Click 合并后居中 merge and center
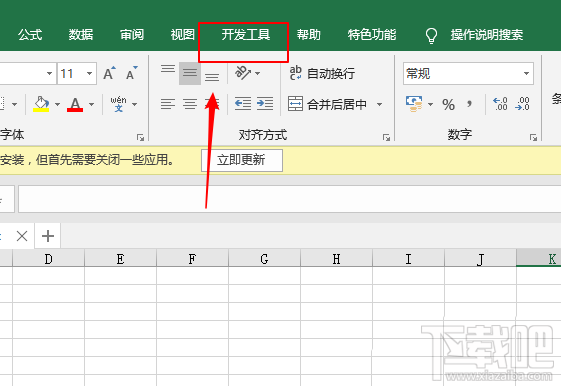The width and height of the screenshot is (561, 386). tap(327, 104)
